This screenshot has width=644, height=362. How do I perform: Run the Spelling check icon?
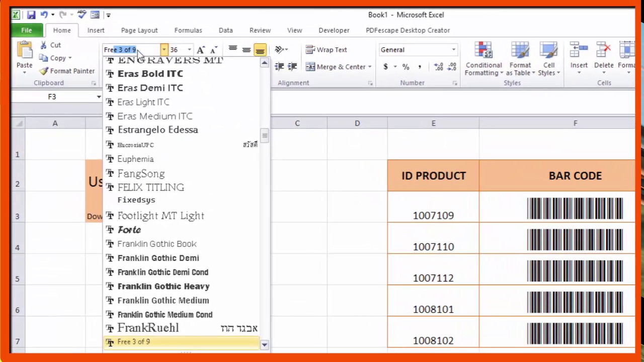(x=82, y=15)
